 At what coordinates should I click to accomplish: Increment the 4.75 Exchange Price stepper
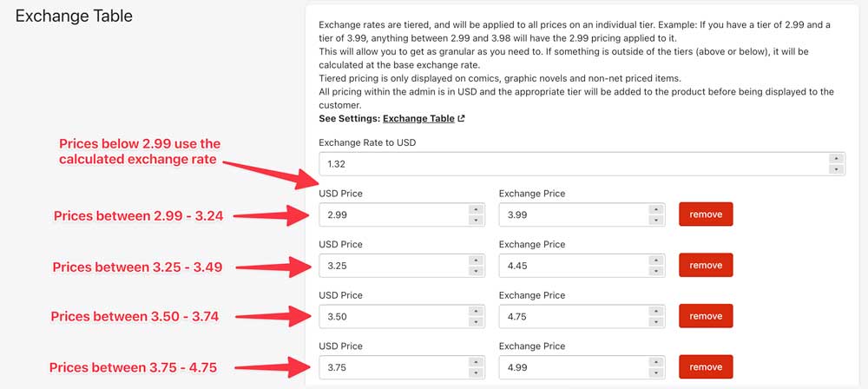pos(655,311)
